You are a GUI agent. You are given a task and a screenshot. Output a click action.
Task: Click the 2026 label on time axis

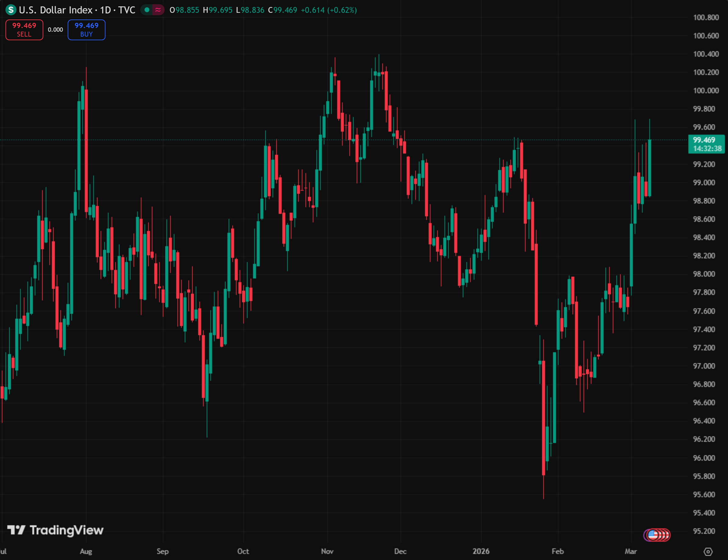click(481, 551)
